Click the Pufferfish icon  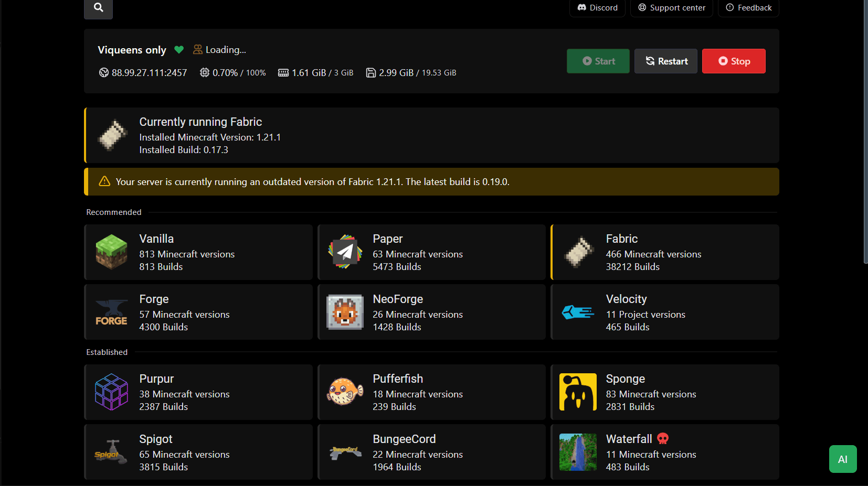(345, 392)
